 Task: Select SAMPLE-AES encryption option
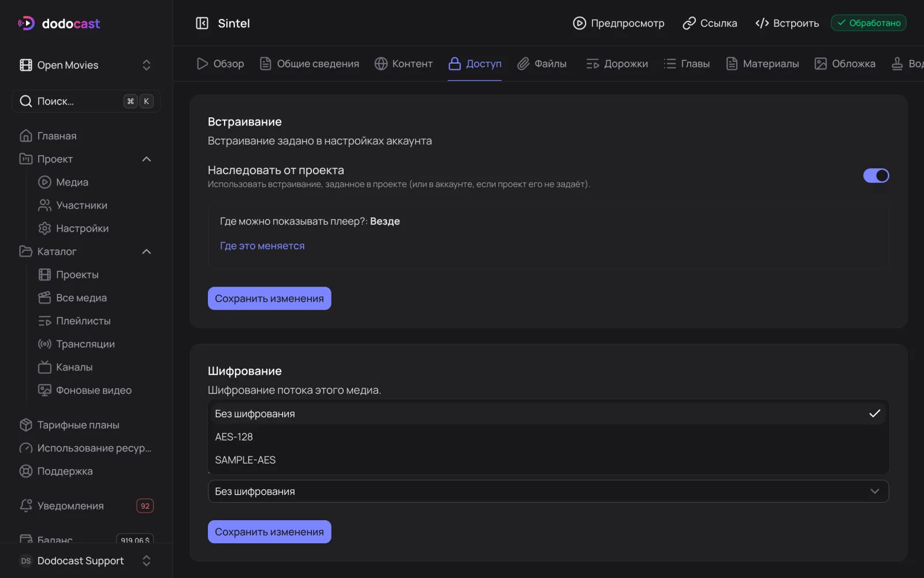[x=548, y=460]
